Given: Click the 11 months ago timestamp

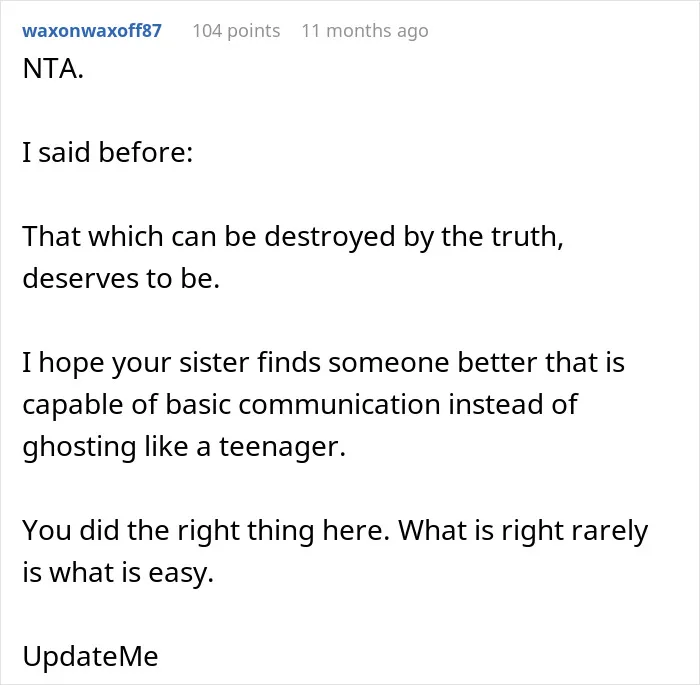Looking at the screenshot, I should [365, 31].
